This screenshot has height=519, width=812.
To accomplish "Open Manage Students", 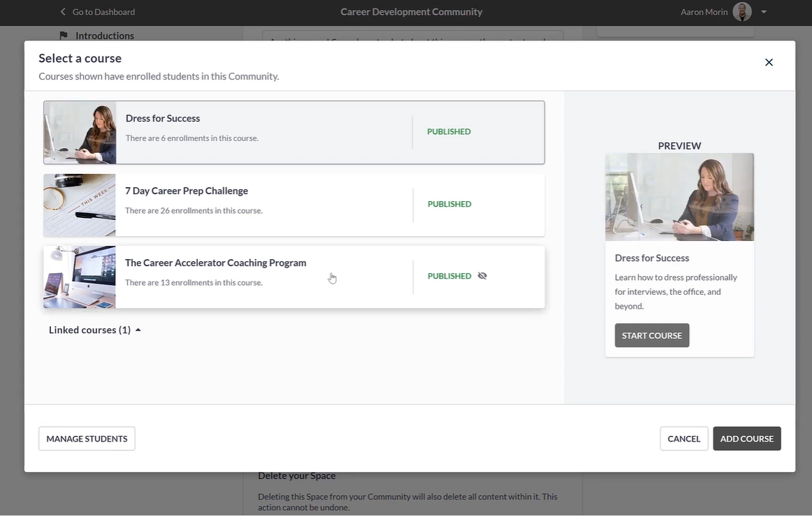I will pyautogui.click(x=87, y=439).
